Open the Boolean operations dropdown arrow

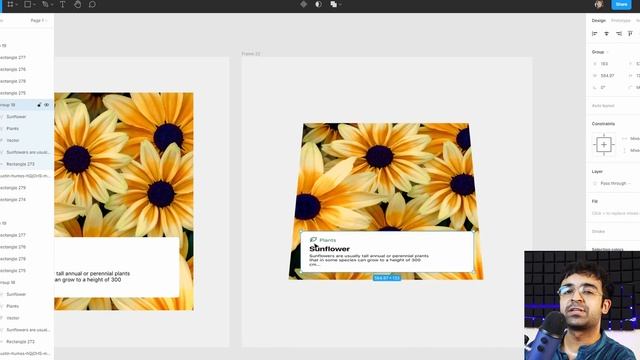click(x=340, y=4)
